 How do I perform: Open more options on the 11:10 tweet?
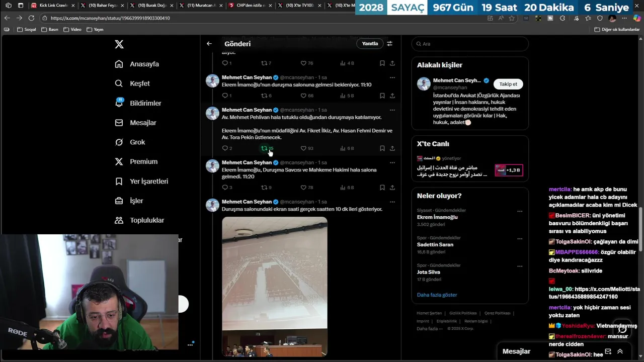click(x=392, y=77)
